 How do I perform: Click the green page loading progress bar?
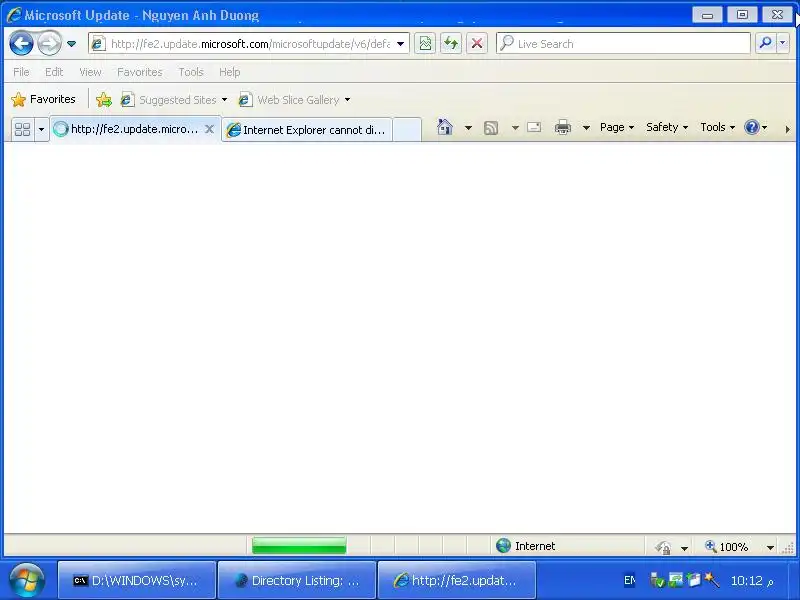click(x=299, y=545)
